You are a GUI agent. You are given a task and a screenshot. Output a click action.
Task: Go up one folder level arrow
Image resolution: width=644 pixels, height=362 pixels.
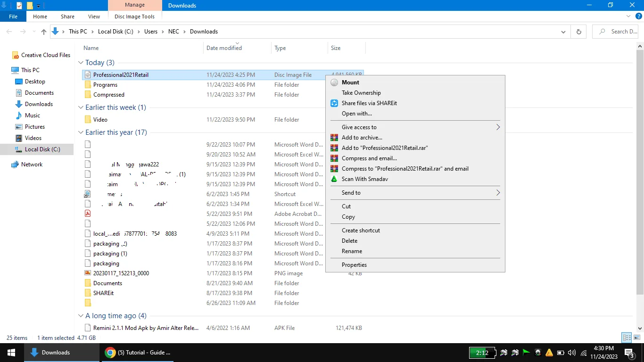click(44, 32)
